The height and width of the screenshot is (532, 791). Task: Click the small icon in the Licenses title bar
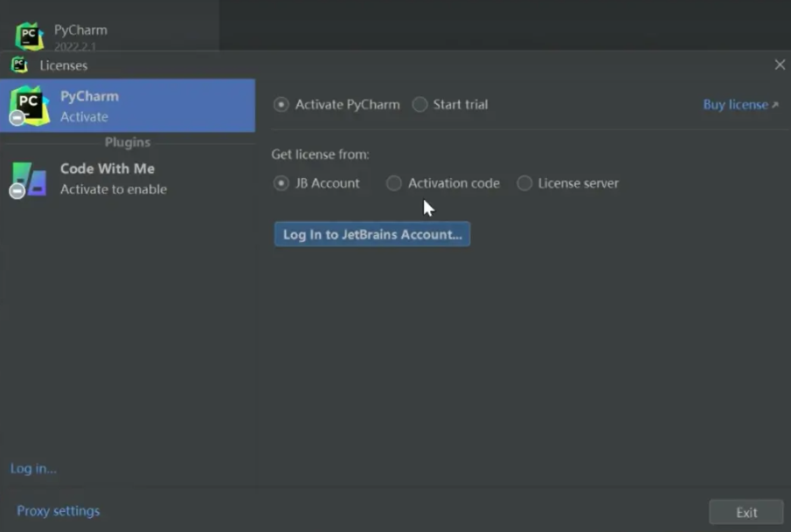(19, 65)
